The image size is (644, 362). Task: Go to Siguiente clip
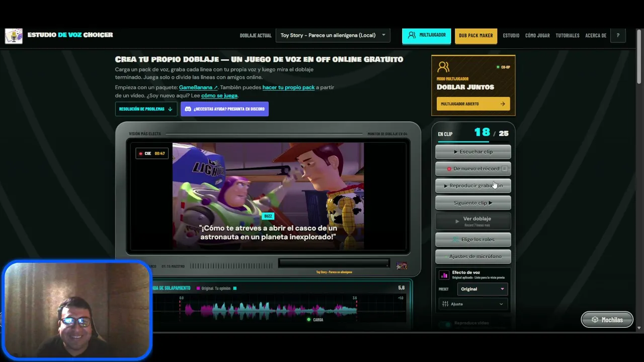pos(473,203)
